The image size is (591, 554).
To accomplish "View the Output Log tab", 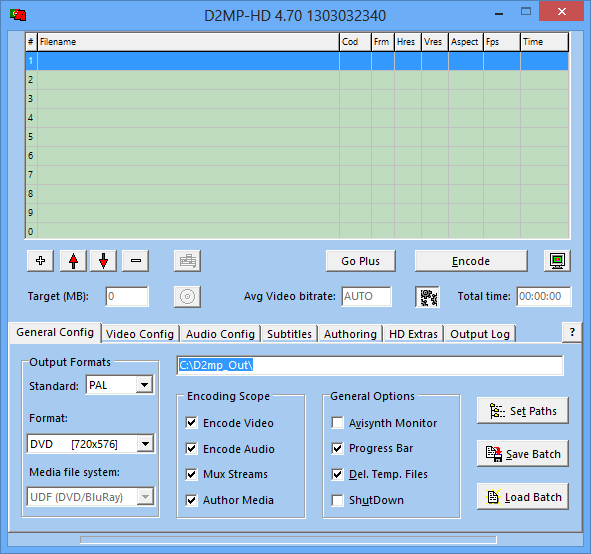I will [480, 334].
